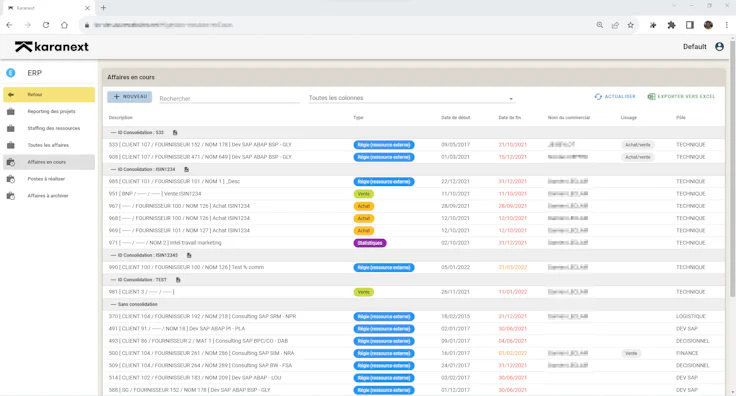The height and width of the screenshot is (396, 736).
Task: Open the Toutes les colonnes dropdown
Action: click(x=412, y=98)
